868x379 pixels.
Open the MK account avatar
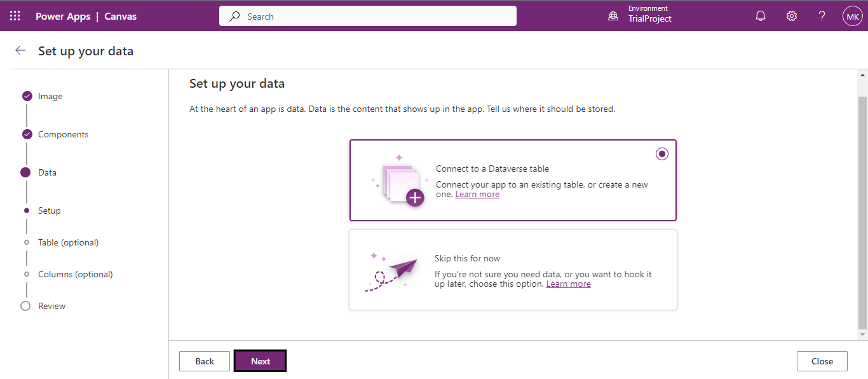pyautogui.click(x=852, y=16)
